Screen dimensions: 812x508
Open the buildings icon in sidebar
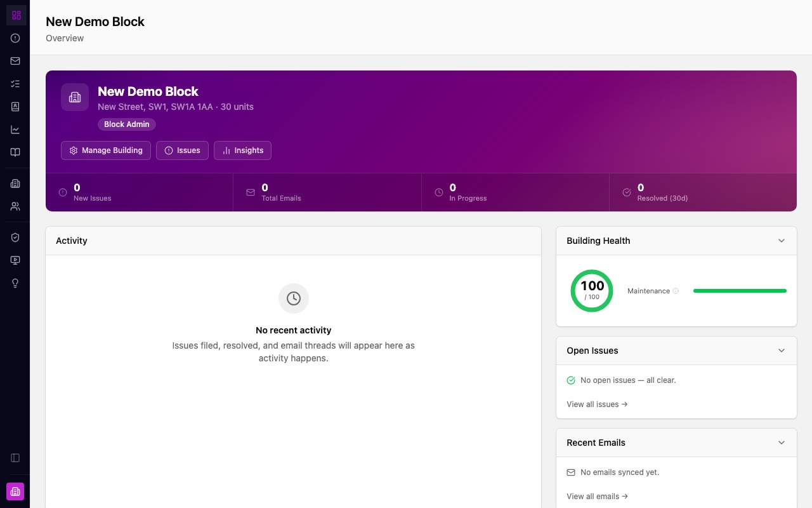tap(16, 184)
